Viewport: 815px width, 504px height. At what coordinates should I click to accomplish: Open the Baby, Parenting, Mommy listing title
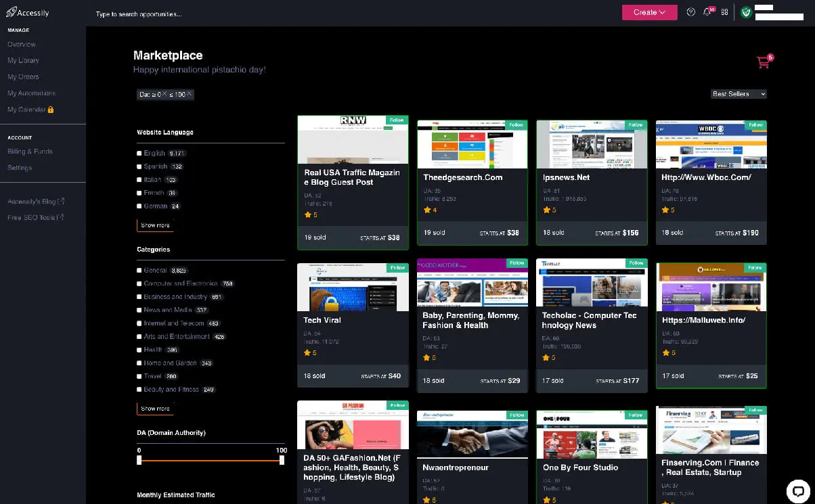(x=470, y=320)
